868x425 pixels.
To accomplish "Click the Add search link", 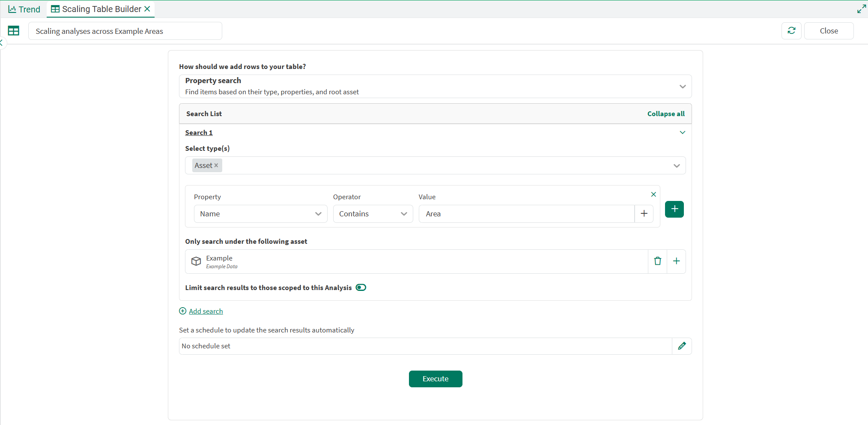I will 206,311.
